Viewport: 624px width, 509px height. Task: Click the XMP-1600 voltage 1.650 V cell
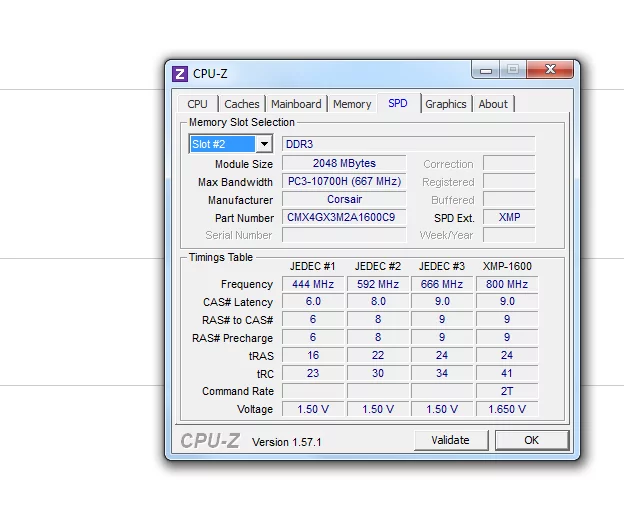tap(507, 409)
